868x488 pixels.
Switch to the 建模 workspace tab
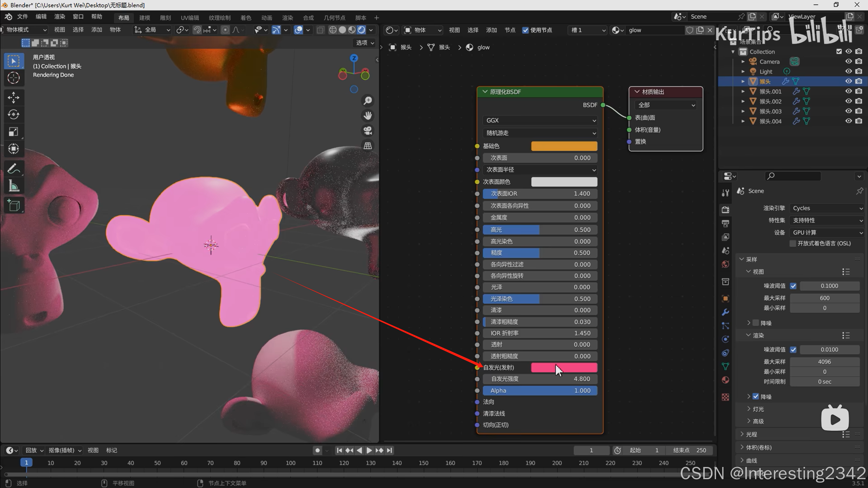144,18
